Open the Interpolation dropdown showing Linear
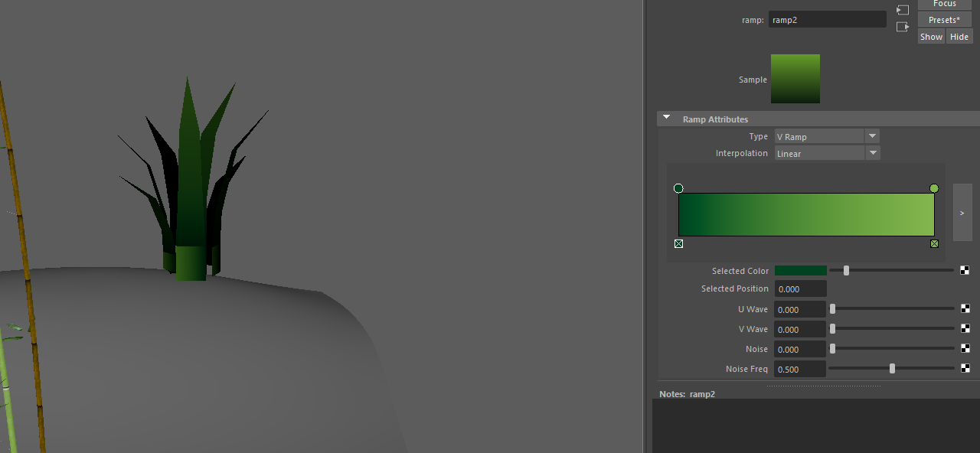 coord(827,153)
